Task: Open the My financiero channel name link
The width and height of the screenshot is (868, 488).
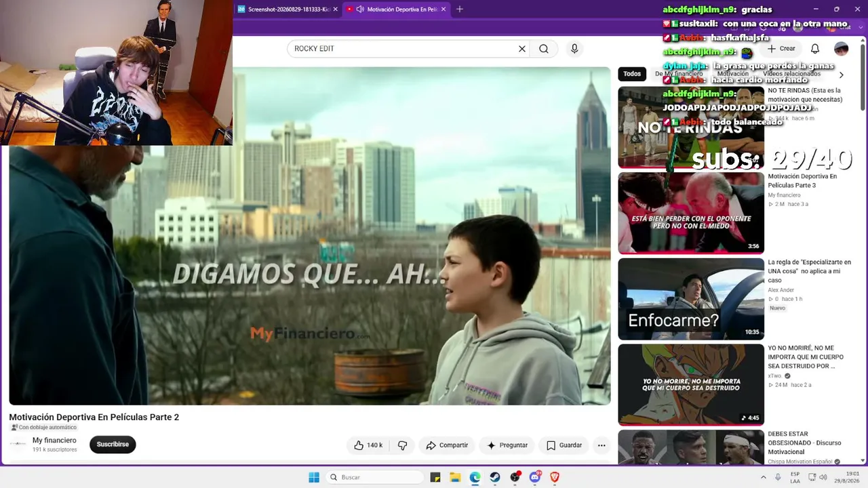Action: click(x=54, y=441)
